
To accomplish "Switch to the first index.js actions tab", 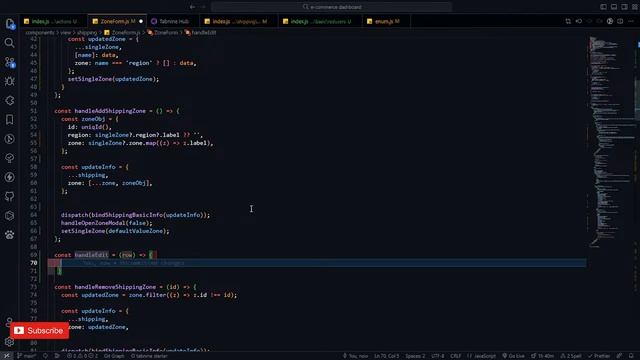I will (53, 21).
